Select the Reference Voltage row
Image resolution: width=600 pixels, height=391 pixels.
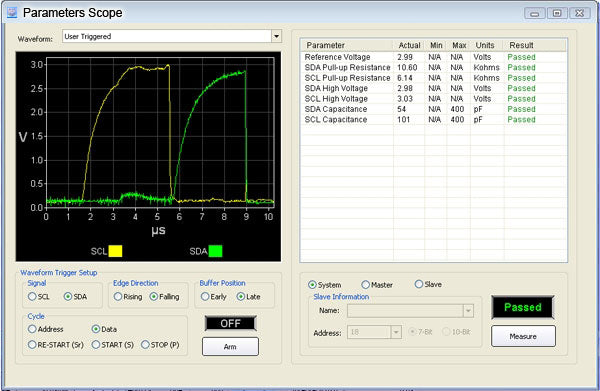(433, 57)
